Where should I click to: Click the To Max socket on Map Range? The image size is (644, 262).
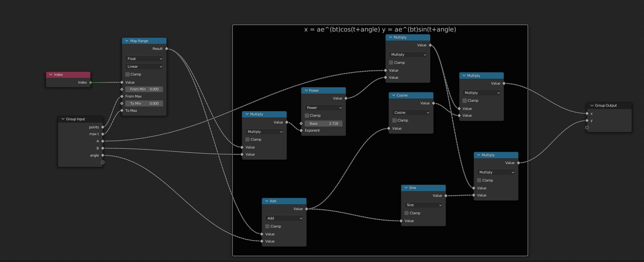pyautogui.click(x=122, y=111)
